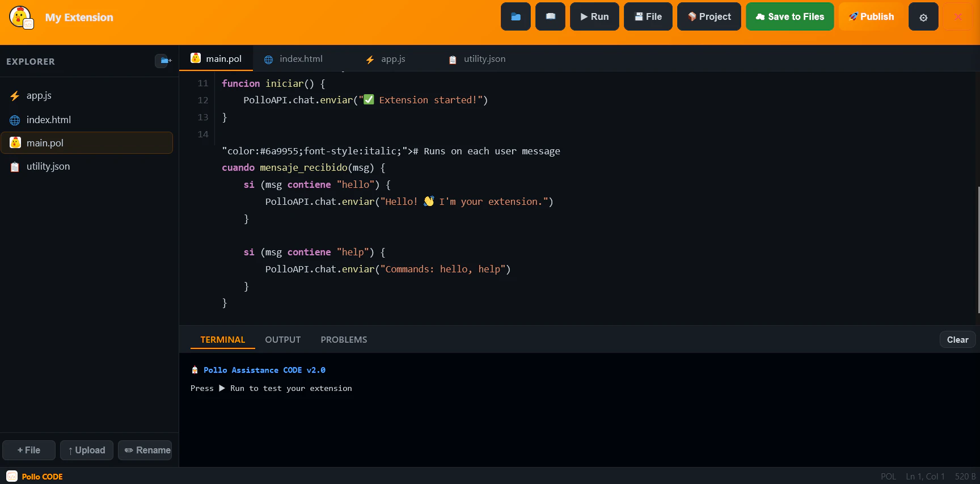980x484 pixels.
Task: Click chicken icon beside main.pol in Explorer
Action: click(x=15, y=142)
